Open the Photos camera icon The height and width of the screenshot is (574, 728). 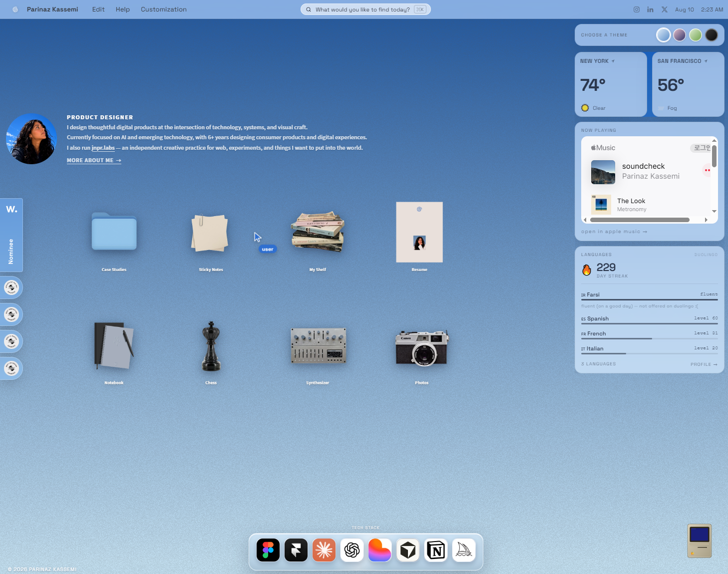tap(422, 348)
